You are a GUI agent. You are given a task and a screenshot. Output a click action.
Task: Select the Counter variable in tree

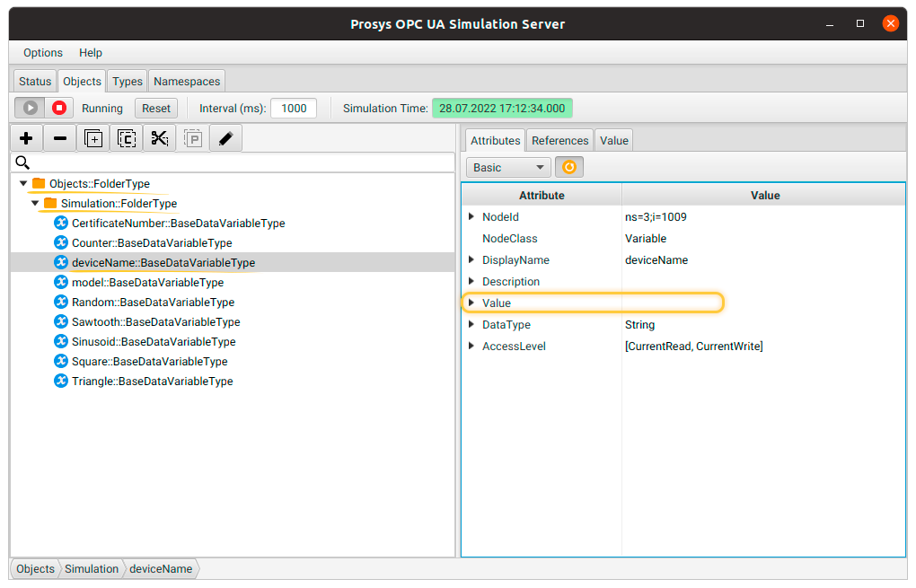[151, 243]
